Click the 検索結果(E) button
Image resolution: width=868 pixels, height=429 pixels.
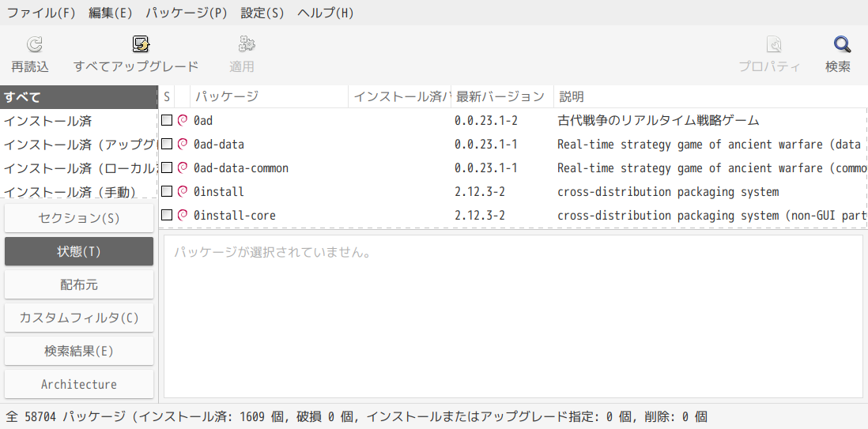click(79, 351)
